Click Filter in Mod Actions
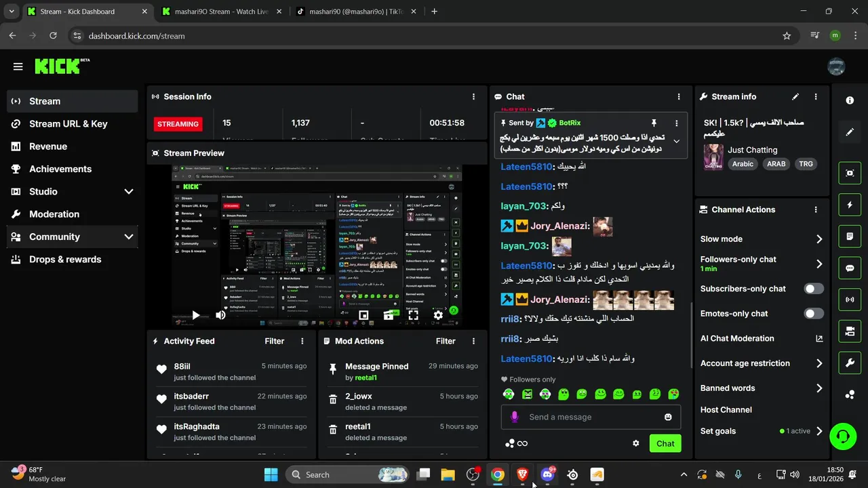 (x=446, y=341)
